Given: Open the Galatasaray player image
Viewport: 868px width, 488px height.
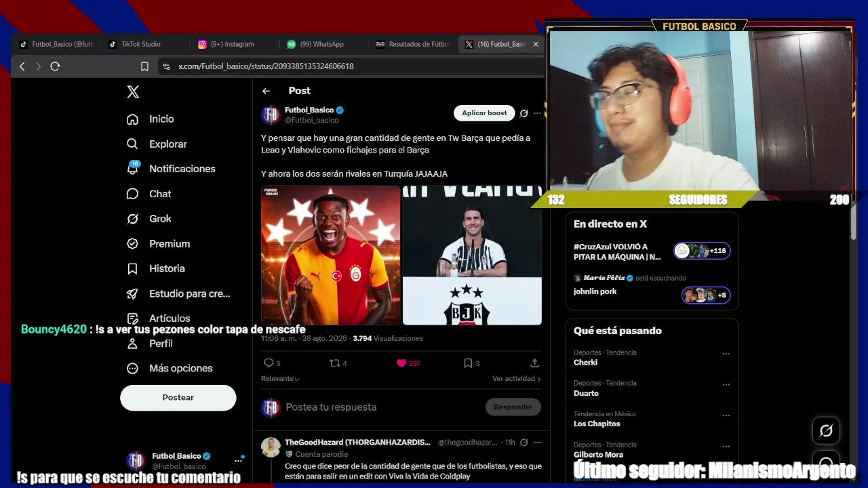Looking at the screenshot, I should click(331, 256).
